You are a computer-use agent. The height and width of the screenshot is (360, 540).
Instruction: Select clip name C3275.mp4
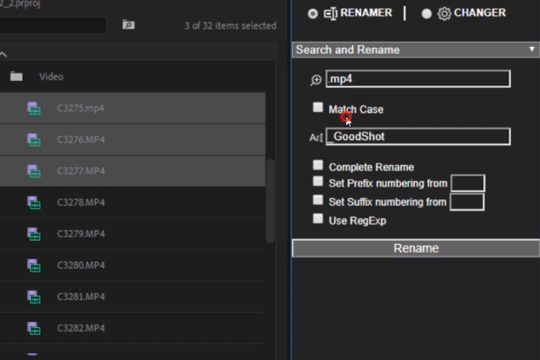pyautogui.click(x=81, y=108)
